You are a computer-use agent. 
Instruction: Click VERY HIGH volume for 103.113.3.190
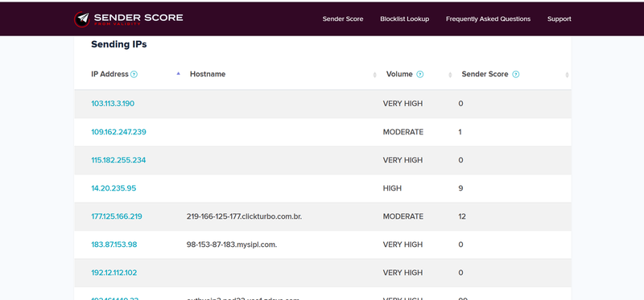(402, 104)
